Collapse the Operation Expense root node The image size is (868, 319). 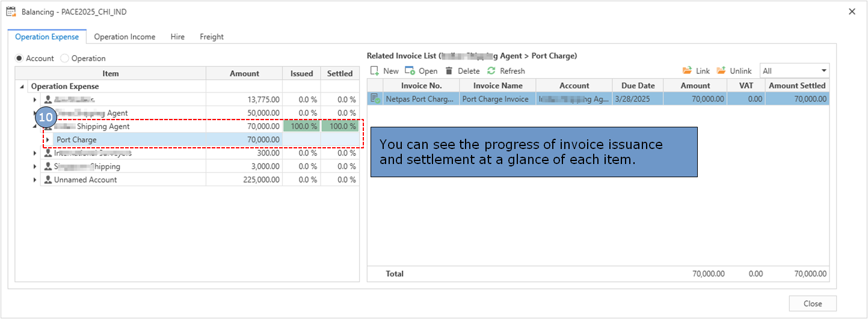[22, 87]
